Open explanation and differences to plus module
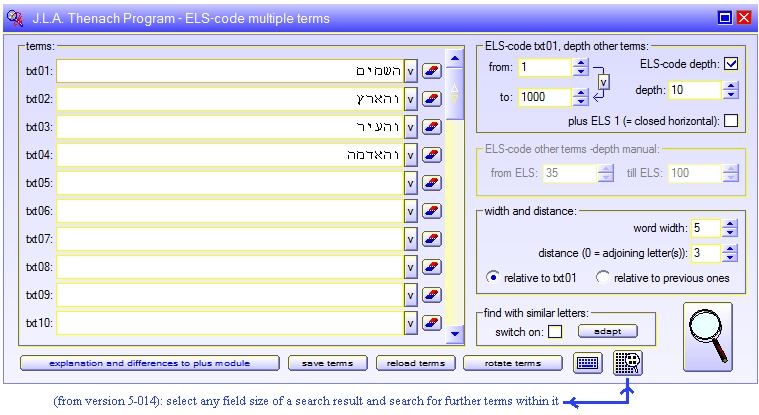The width and height of the screenshot is (759, 415). click(x=150, y=363)
